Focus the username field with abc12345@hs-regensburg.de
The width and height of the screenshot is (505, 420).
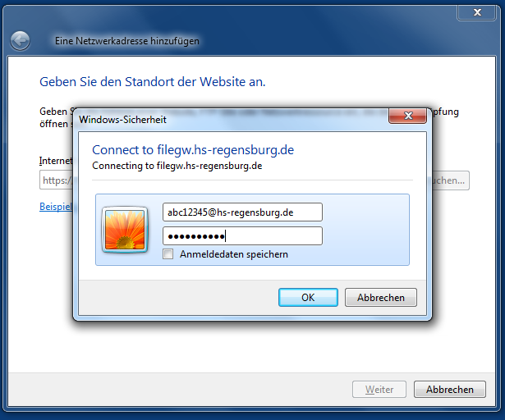click(242, 212)
